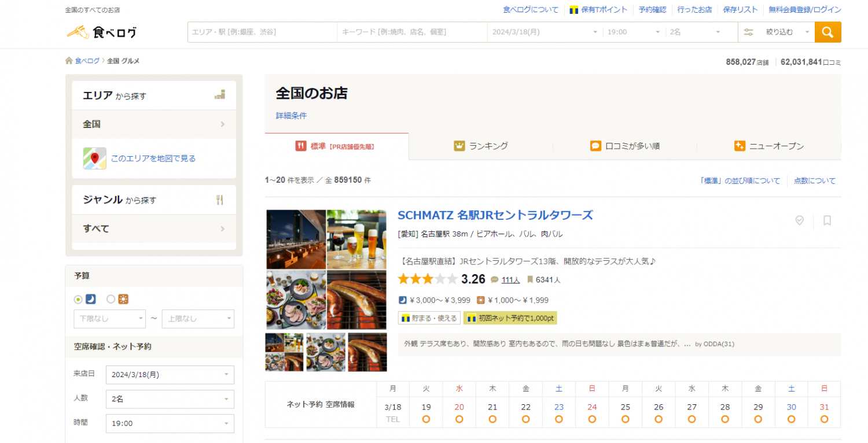Click the 食べログ breadcrumb link
Viewport: 868px width, 443px height.
click(87, 61)
